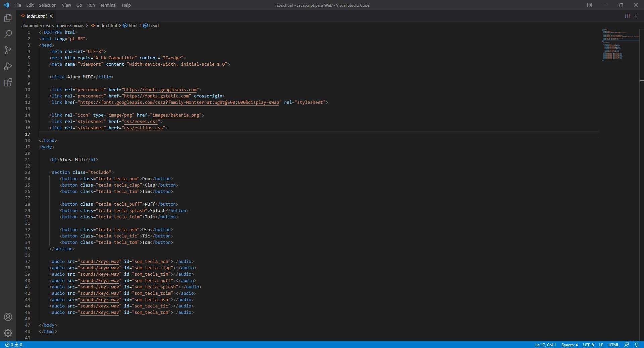Screen dimensions: 644x348
Task: Open the Explorer view in the activity bar
Action: 8,18
